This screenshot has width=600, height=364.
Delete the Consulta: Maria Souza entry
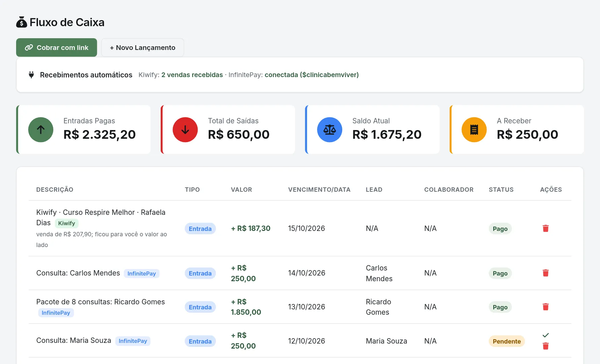pyautogui.click(x=546, y=346)
